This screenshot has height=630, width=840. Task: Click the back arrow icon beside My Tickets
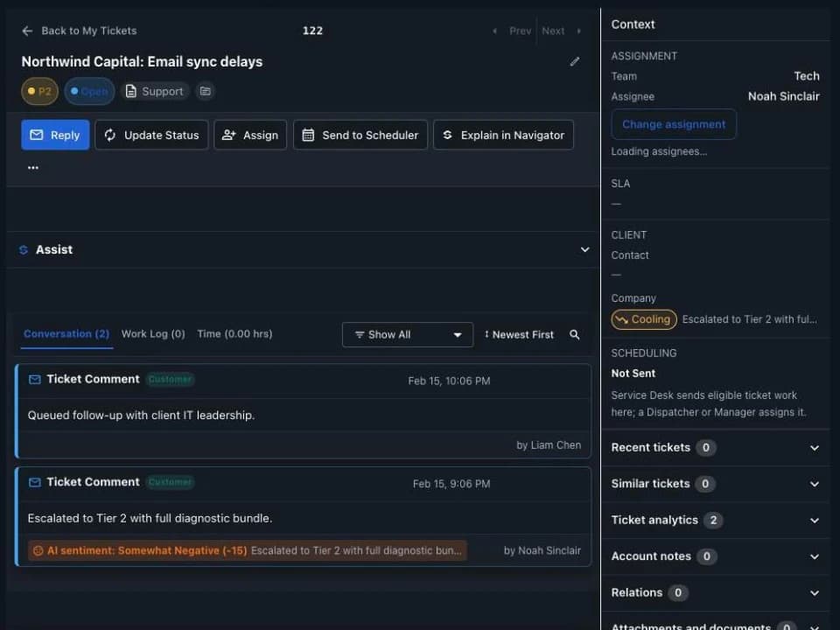tap(27, 31)
